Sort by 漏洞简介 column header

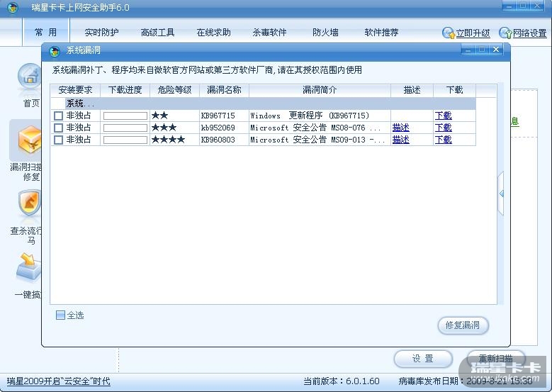tap(320, 90)
